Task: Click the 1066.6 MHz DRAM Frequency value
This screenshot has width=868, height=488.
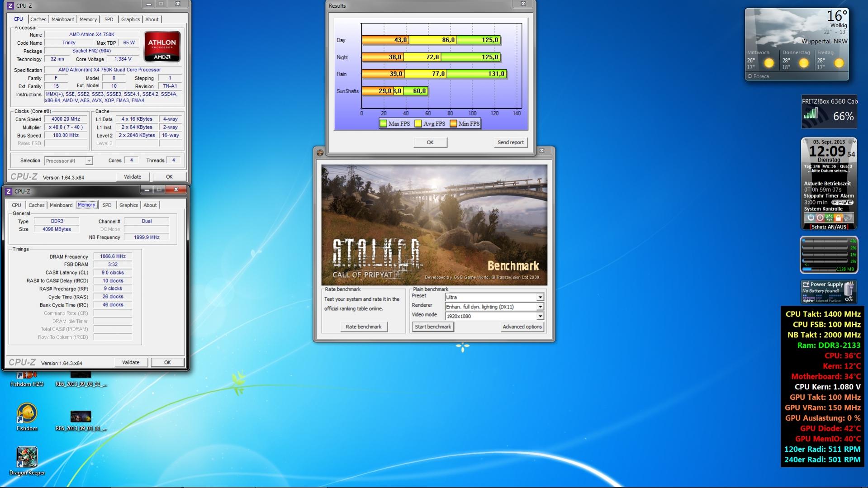Action: tap(113, 256)
